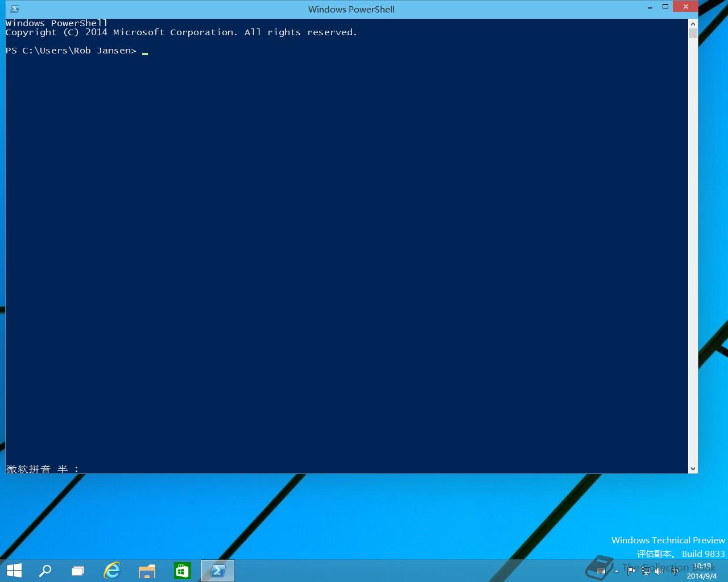Viewport: 728px width, 582px height.
Task: Open Search from the taskbar
Action: pyautogui.click(x=45, y=571)
